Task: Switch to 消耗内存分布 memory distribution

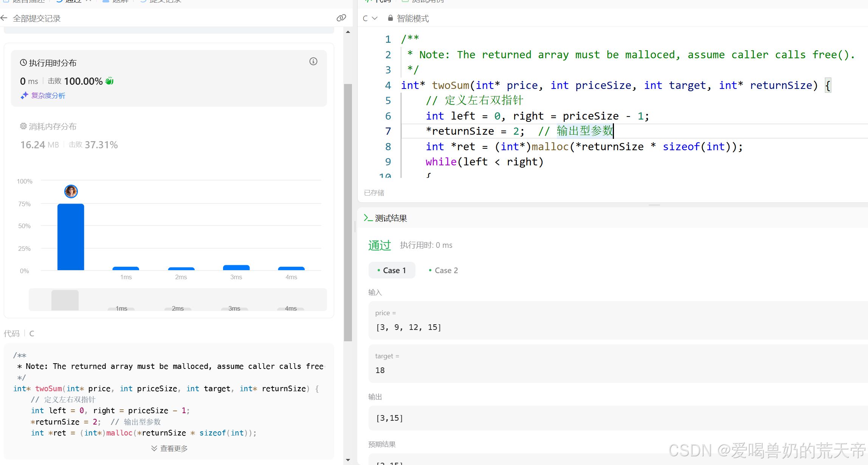Action: (53, 126)
